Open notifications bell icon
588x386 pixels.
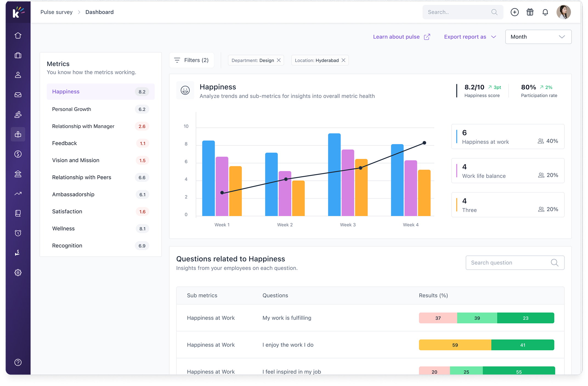click(545, 12)
